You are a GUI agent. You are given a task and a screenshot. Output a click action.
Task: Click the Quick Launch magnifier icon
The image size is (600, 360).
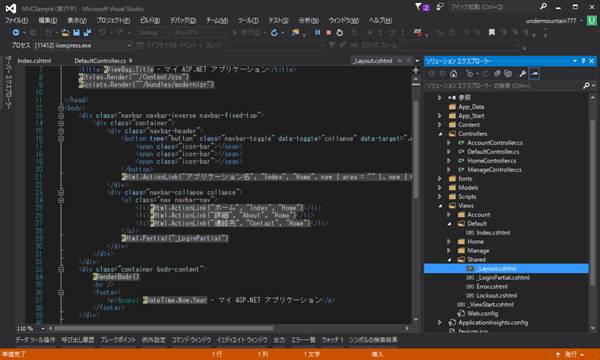coord(543,7)
